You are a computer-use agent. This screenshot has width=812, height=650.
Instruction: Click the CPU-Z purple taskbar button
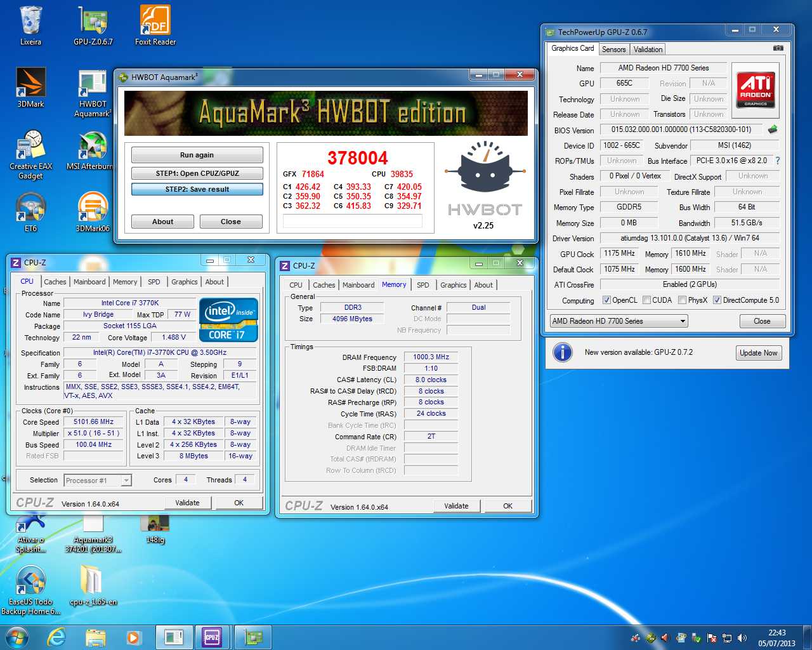(212, 637)
